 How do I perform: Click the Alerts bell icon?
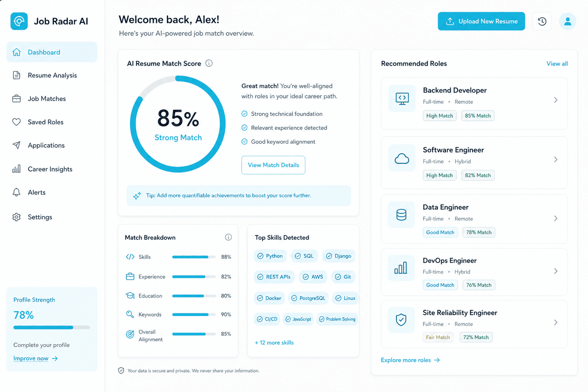click(16, 192)
